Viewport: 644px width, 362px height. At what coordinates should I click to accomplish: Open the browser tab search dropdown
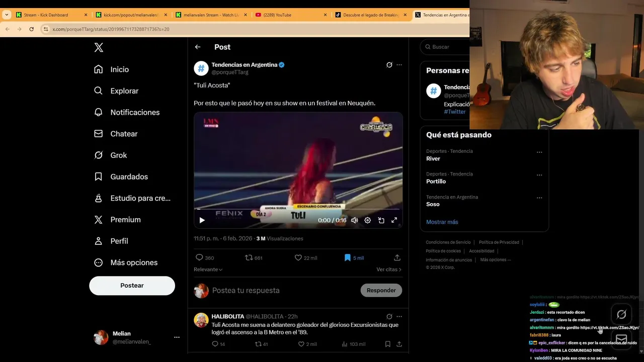[6, 15]
